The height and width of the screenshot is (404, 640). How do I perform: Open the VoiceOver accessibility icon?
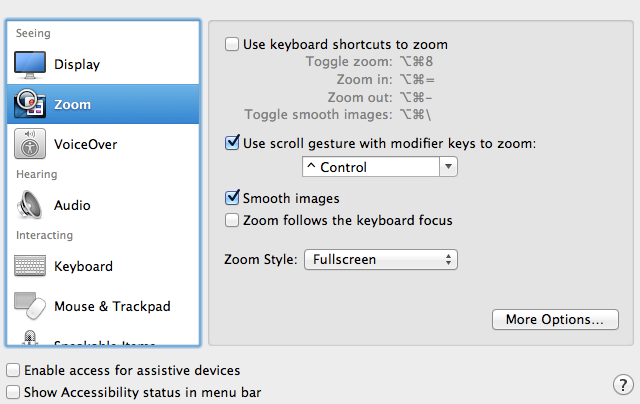pyautogui.click(x=30, y=144)
